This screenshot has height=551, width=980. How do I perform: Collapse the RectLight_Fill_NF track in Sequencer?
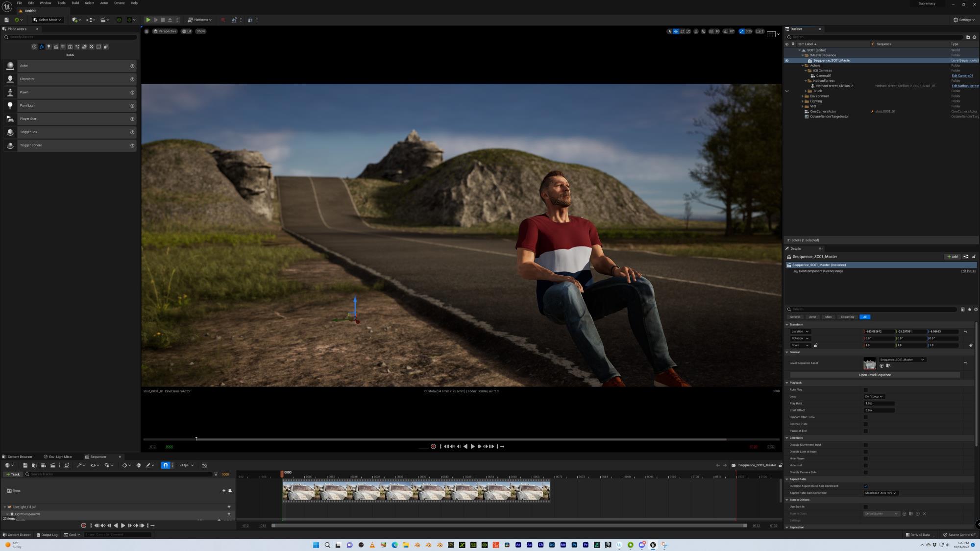click(x=5, y=507)
